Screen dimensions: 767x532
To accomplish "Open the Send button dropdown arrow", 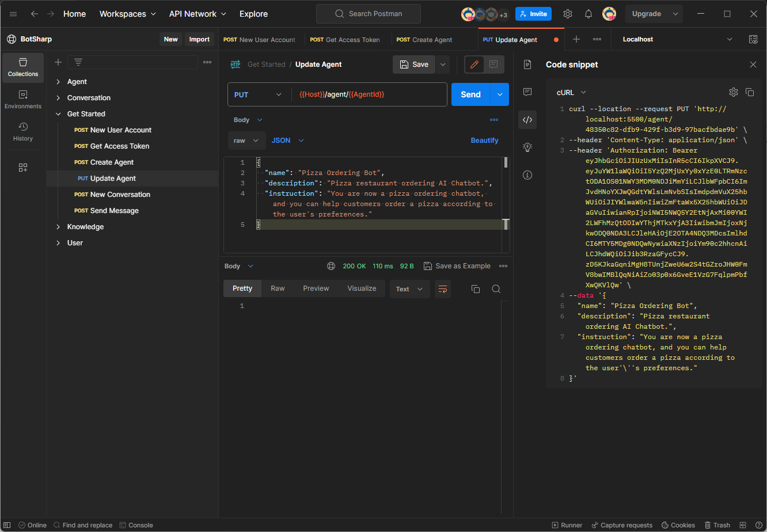I will click(x=500, y=94).
